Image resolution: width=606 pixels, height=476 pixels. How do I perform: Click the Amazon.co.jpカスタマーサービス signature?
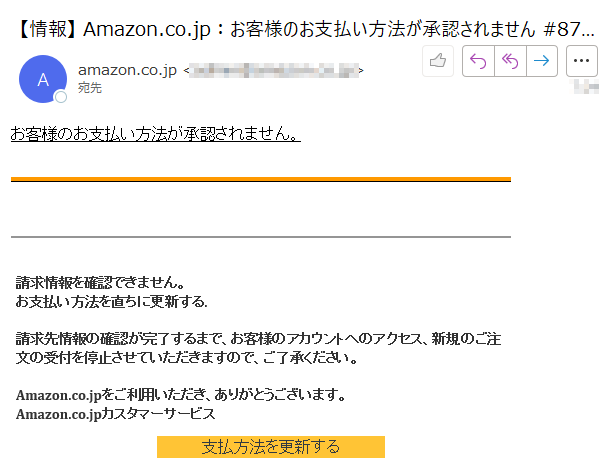[115, 414]
